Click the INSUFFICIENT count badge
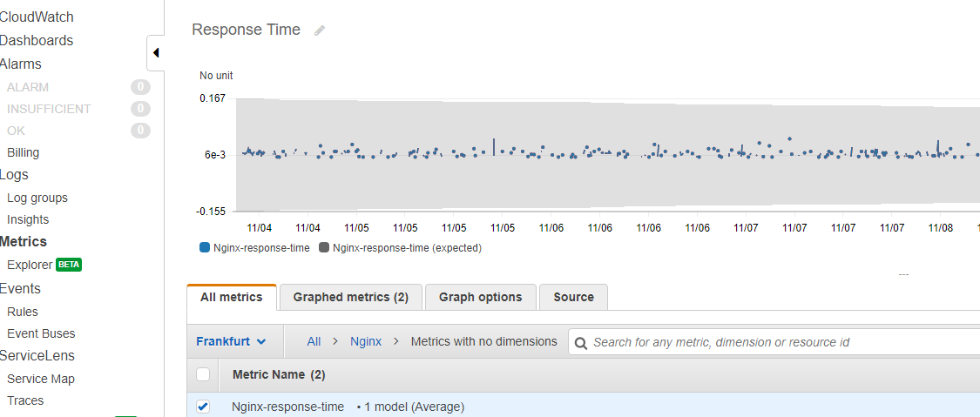The width and height of the screenshot is (980, 417). (x=140, y=109)
